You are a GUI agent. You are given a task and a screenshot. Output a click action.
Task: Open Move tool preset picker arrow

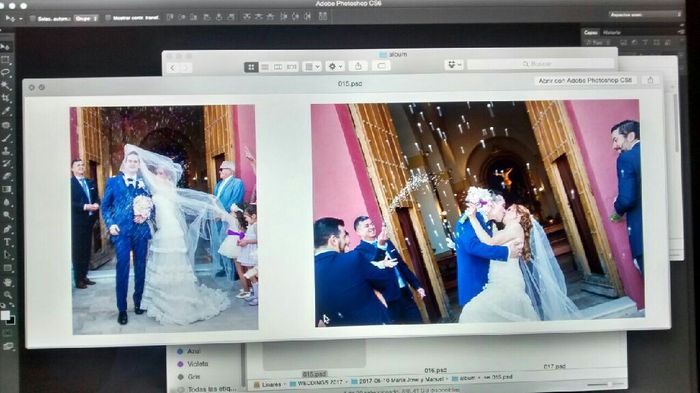(21, 19)
